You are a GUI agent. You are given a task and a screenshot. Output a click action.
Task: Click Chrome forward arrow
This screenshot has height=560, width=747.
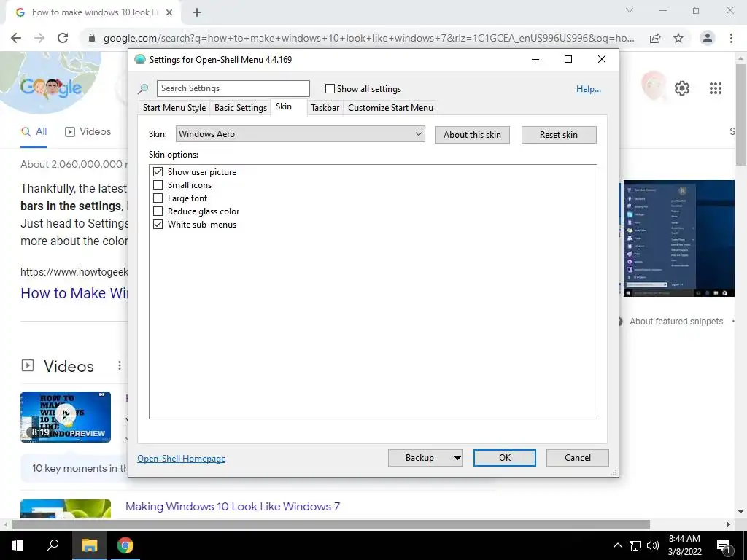click(x=39, y=38)
